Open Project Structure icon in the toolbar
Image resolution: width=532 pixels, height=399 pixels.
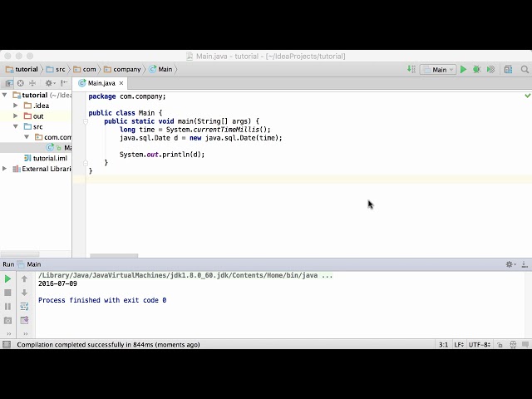[508, 70]
